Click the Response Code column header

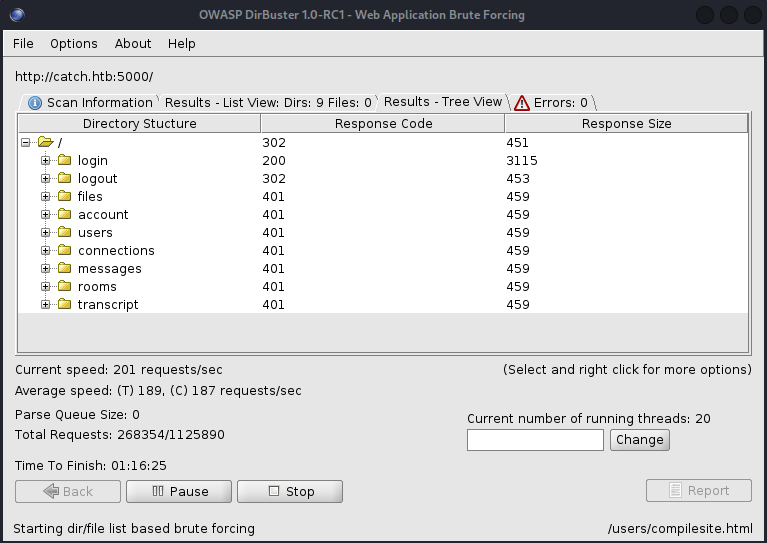click(383, 123)
